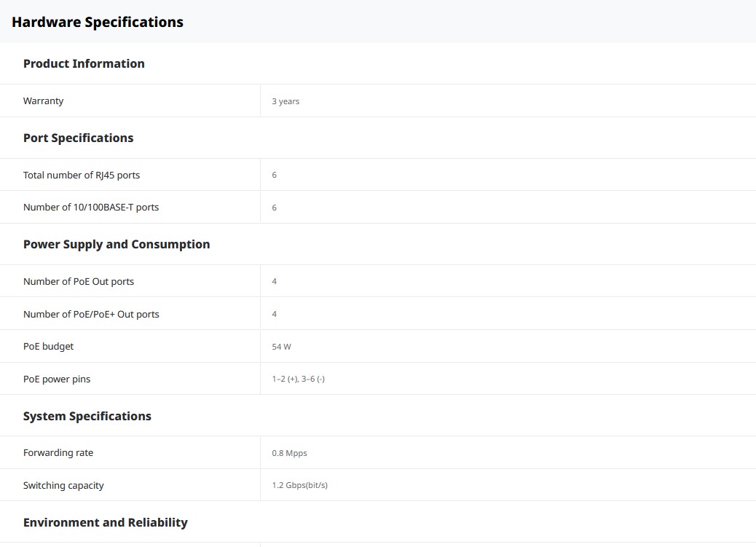Image resolution: width=756 pixels, height=547 pixels.
Task: Click the 'Number of PoE Out ports' label
Action: click(x=79, y=281)
